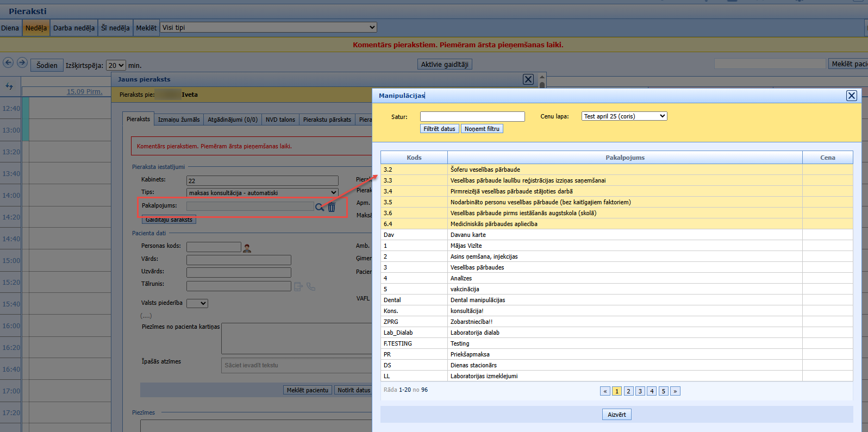Click the Filtrēt datus button

point(439,129)
